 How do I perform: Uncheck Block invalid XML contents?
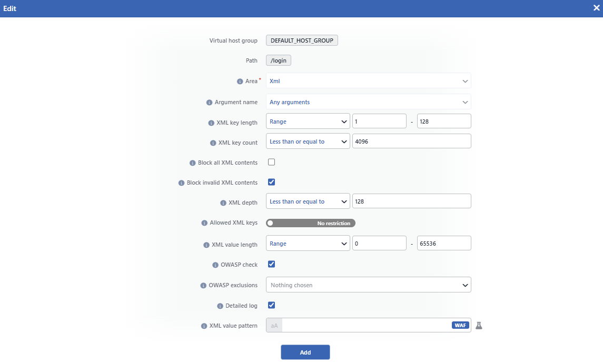[272, 182]
